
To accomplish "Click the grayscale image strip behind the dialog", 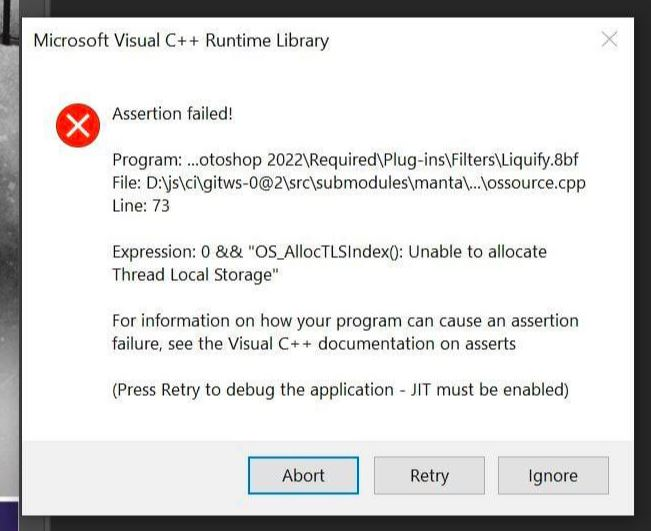I will coord(9,250).
